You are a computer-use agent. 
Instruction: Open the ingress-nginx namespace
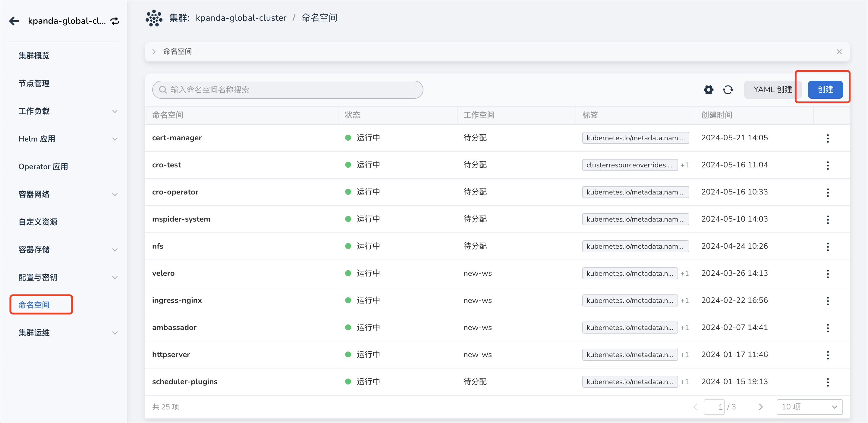point(177,300)
